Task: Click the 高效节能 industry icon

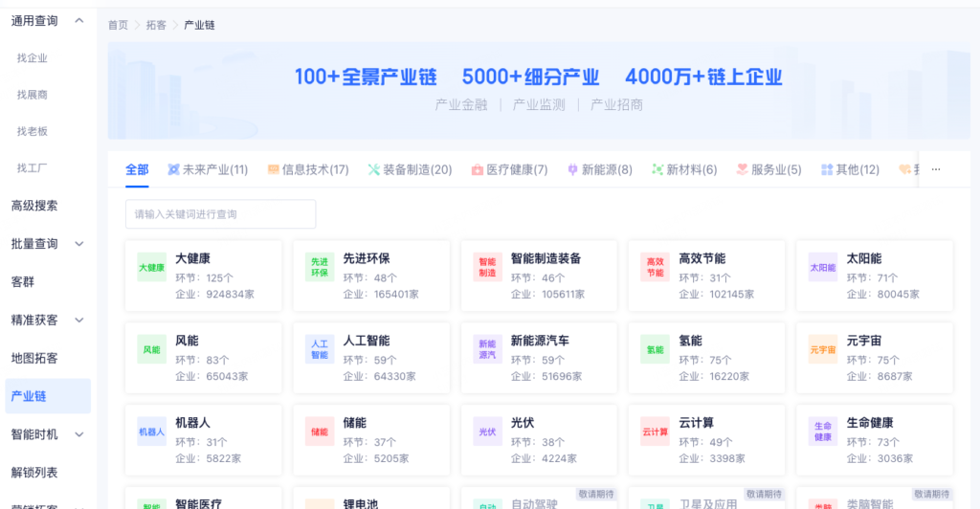Action: pos(656,267)
